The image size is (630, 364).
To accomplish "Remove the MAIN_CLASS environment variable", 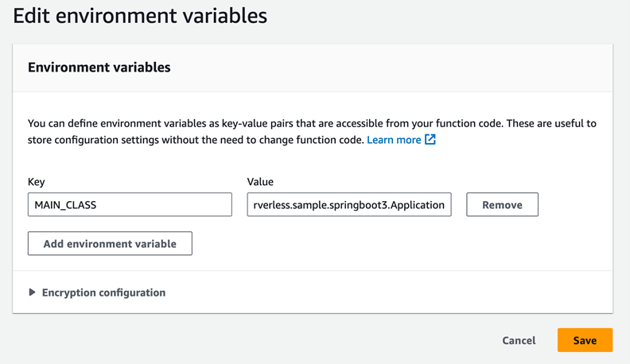I will (x=502, y=204).
